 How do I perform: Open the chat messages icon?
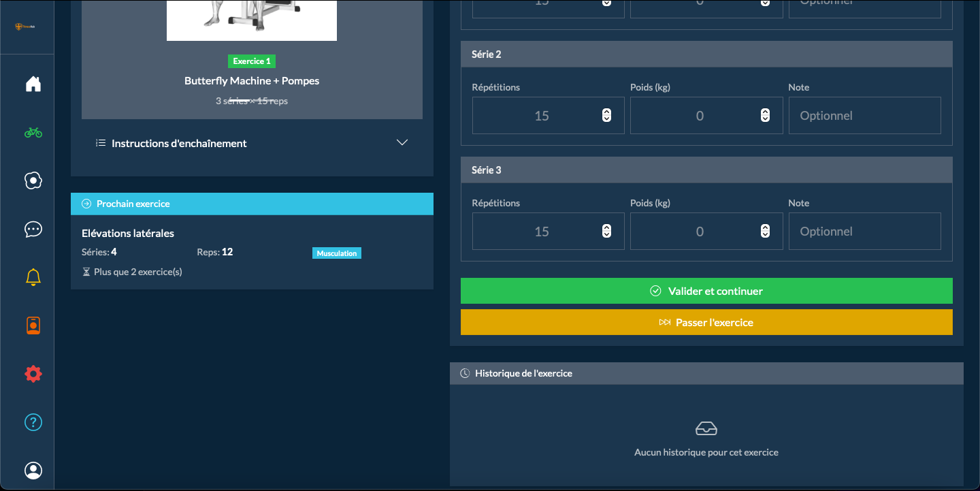pyautogui.click(x=33, y=229)
